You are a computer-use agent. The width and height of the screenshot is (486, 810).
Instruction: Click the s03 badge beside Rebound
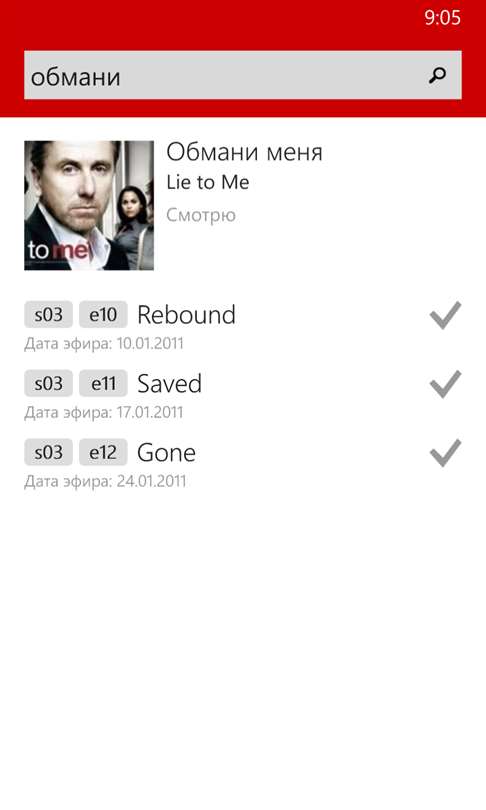pos(49,315)
